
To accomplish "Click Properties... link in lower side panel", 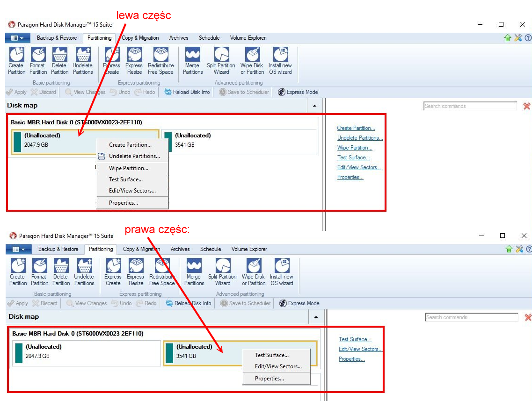I will [x=351, y=359].
